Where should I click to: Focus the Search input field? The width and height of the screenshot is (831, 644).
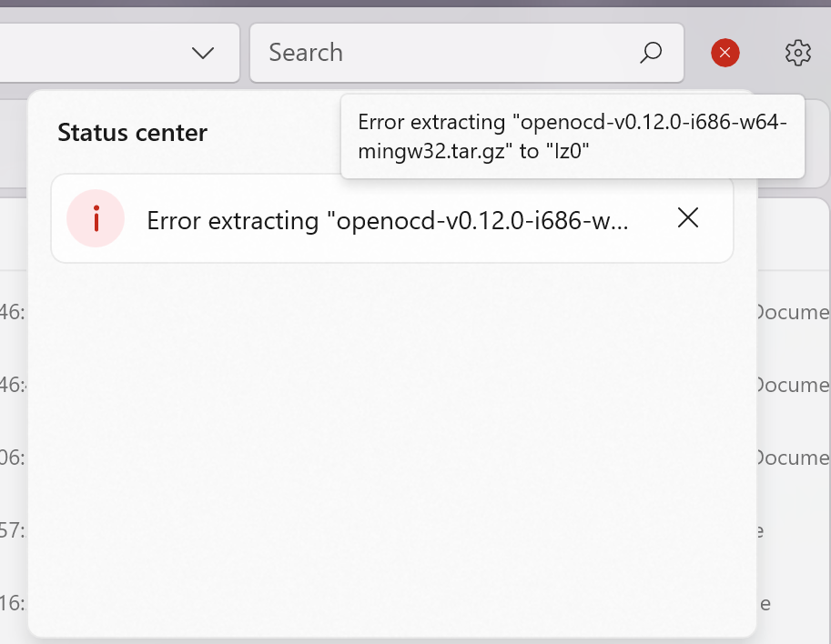(446, 53)
